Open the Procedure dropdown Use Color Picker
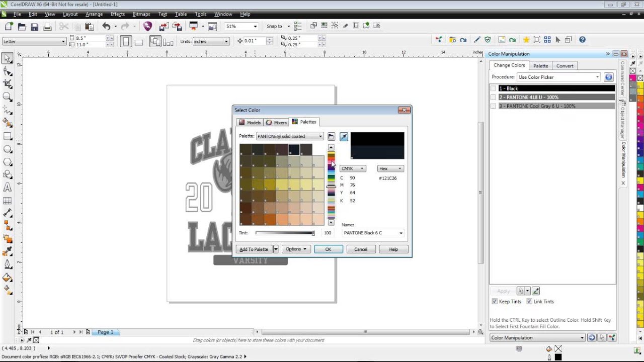This screenshot has width=644, height=362. click(x=559, y=77)
